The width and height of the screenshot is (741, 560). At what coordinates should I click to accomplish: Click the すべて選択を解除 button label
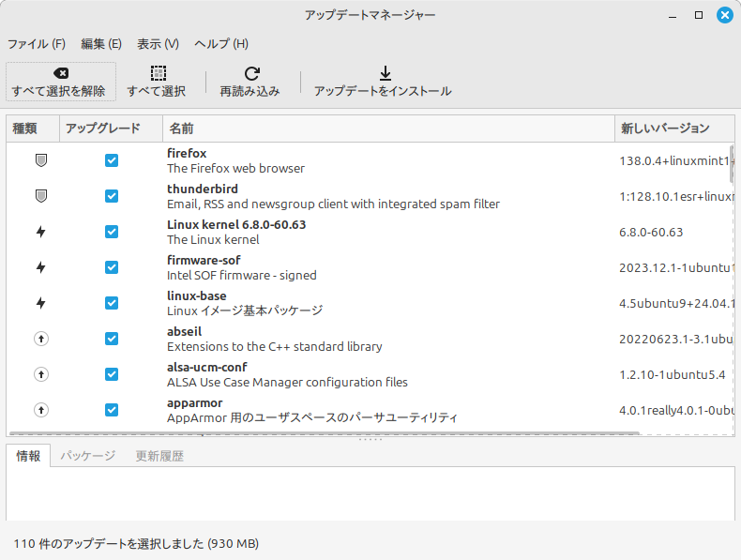click(58, 91)
